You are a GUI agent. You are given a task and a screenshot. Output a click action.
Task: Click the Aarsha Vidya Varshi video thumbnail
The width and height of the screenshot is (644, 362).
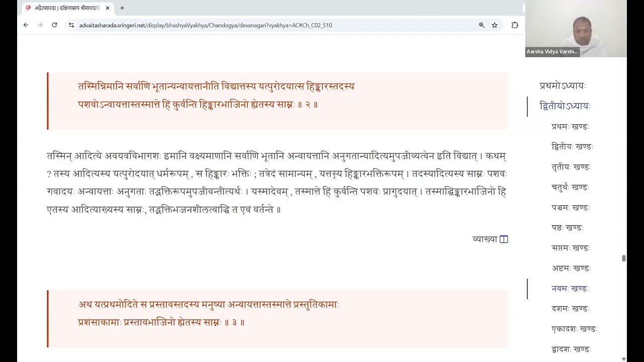576,29
